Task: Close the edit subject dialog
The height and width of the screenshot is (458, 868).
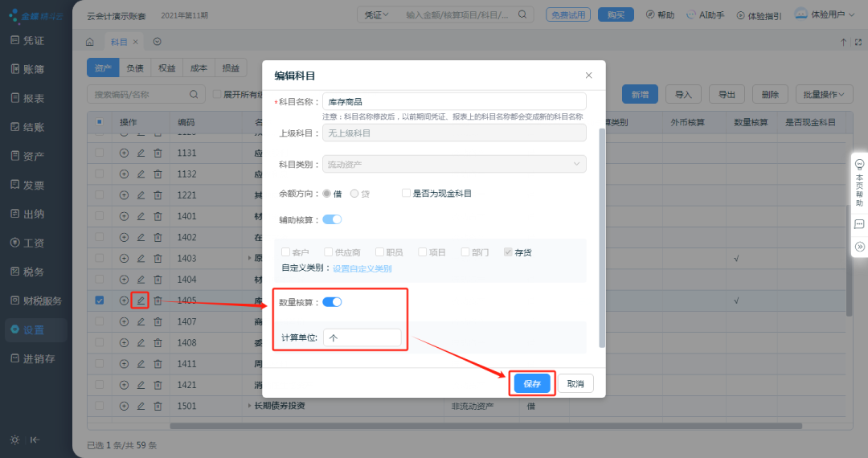Action: coord(588,76)
